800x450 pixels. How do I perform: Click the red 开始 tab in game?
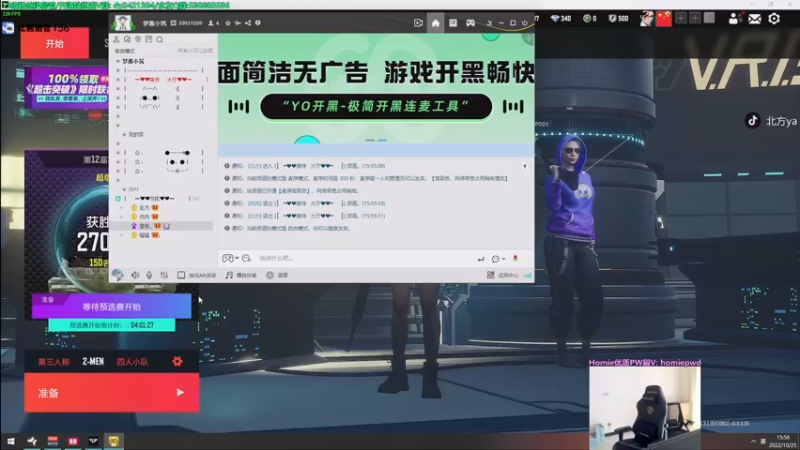tap(55, 44)
